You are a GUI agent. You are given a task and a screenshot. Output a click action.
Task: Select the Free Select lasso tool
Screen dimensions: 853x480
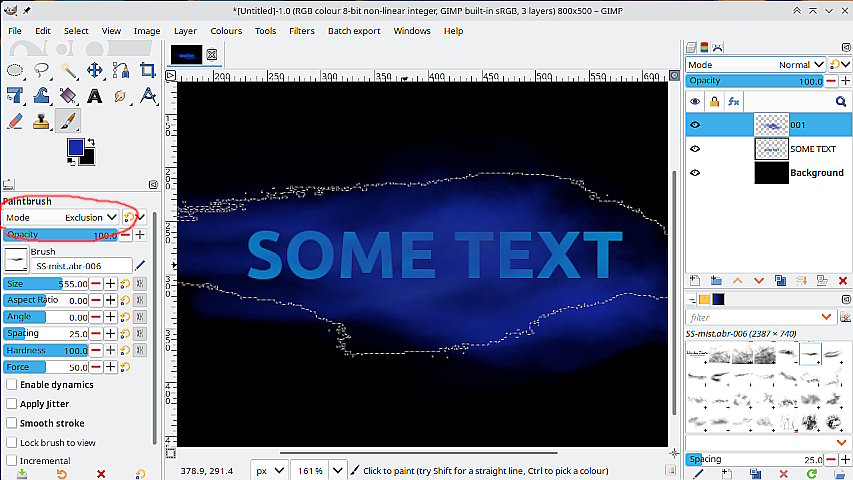pos(41,70)
